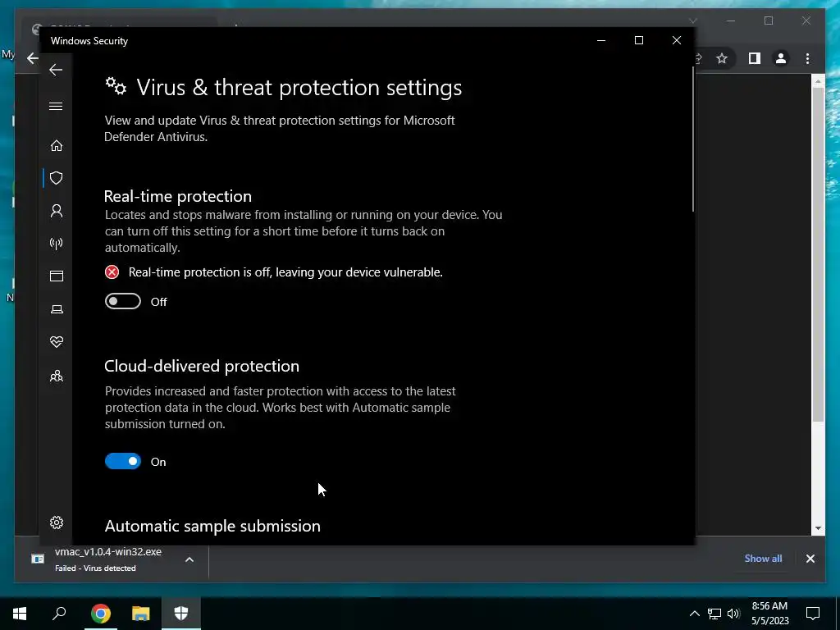The height and width of the screenshot is (630, 840).
Task: Open Family options icon
Action: (57, 376)
